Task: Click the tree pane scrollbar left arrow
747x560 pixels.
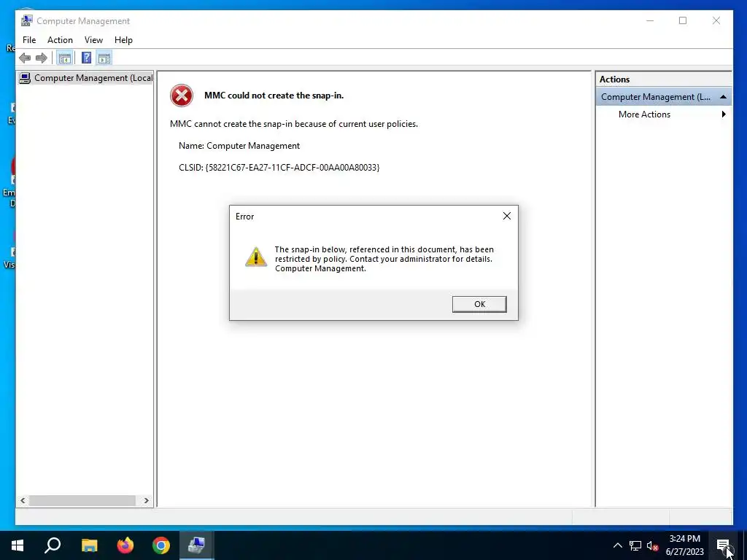Action: coord(23,500)
